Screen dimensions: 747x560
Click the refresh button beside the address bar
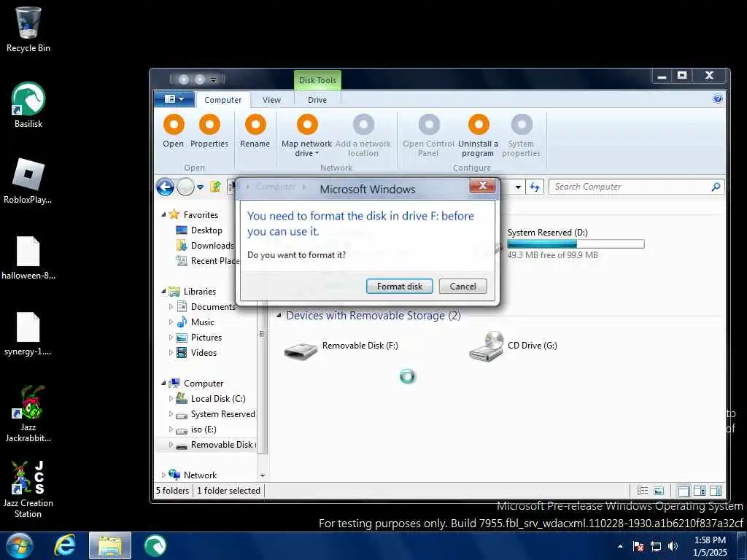click(x=535, y=187)
